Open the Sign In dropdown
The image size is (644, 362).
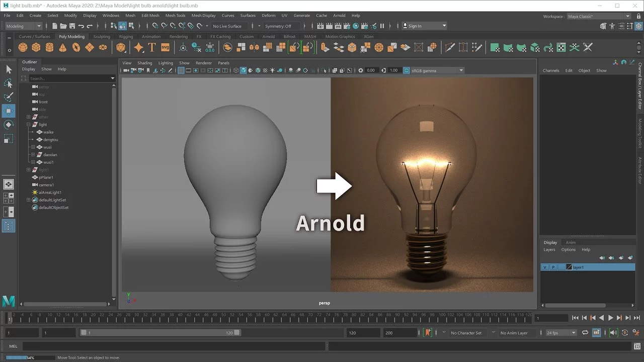click(x=424, y=26)
